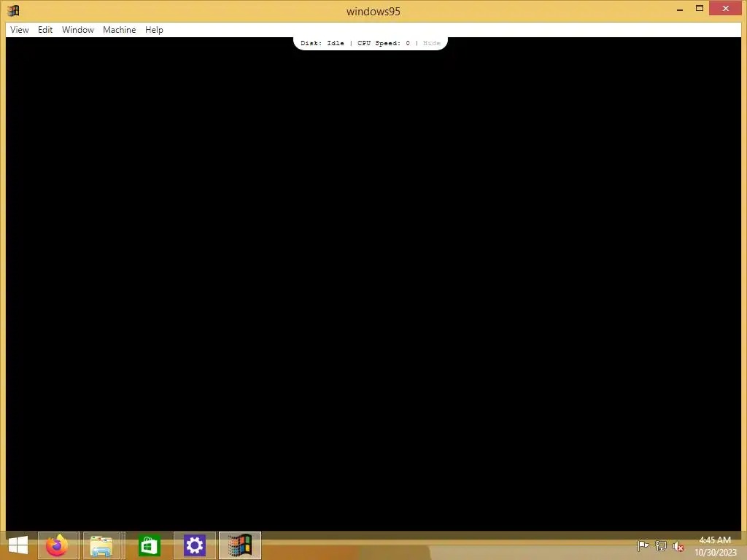The height and width of the screenshot is (560, 747).
Task: Minimize the windows95 window
Action: click(680, 9)
